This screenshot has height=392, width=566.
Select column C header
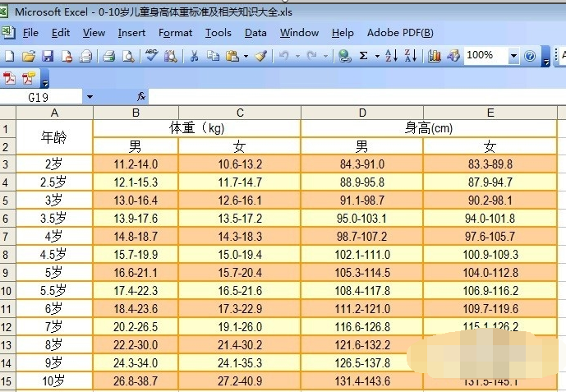point(240,113)
